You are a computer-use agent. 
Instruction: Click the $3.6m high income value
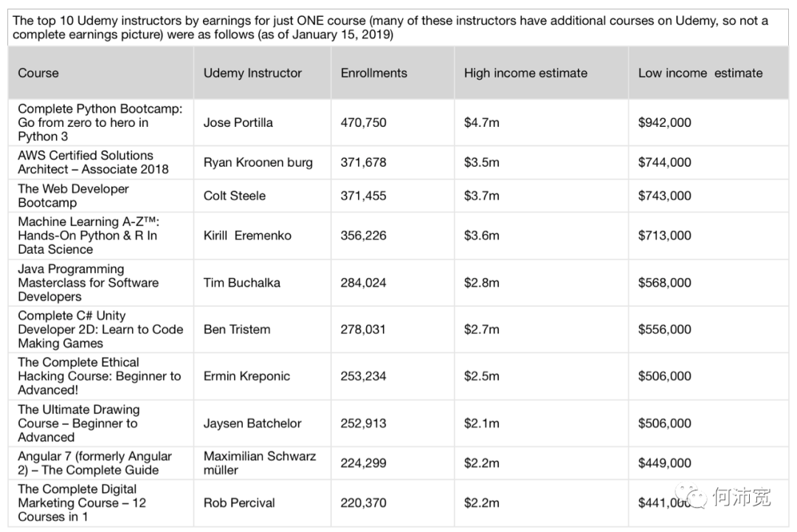481,236
